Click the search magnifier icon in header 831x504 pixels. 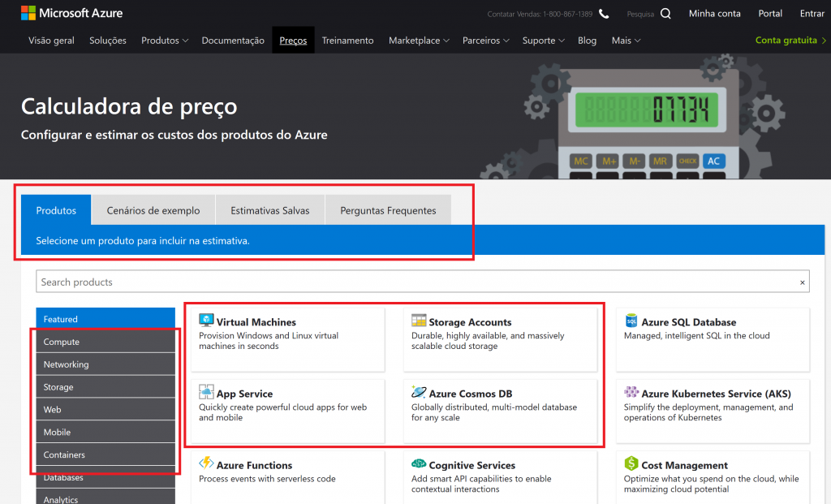665,14
